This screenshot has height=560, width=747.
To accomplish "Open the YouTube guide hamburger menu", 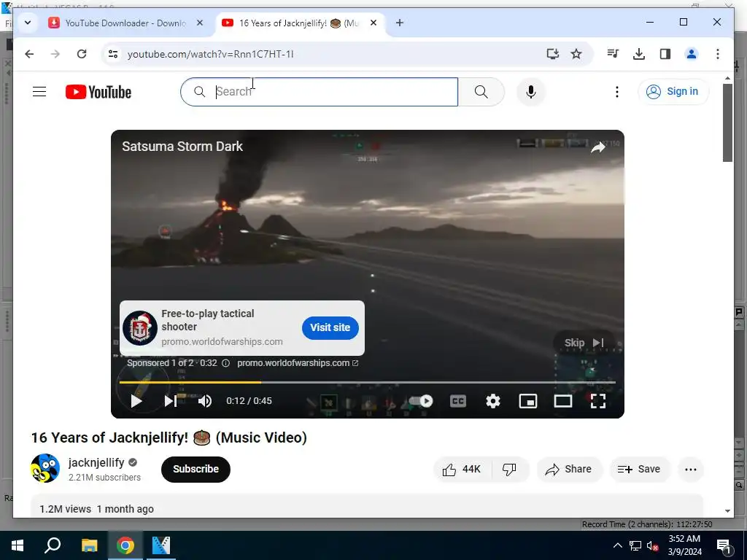I will [x=39, y=91].
